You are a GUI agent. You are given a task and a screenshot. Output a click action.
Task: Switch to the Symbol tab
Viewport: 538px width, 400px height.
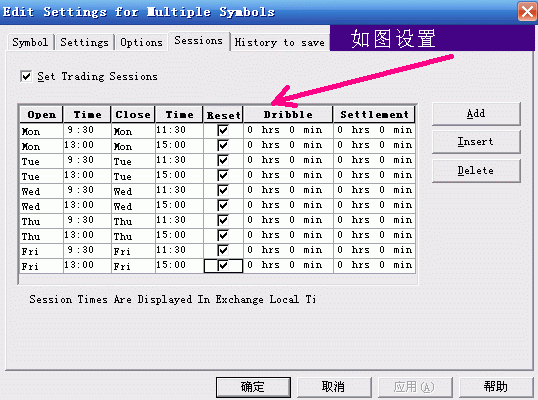pyautogui.click(x=30, y=43)
